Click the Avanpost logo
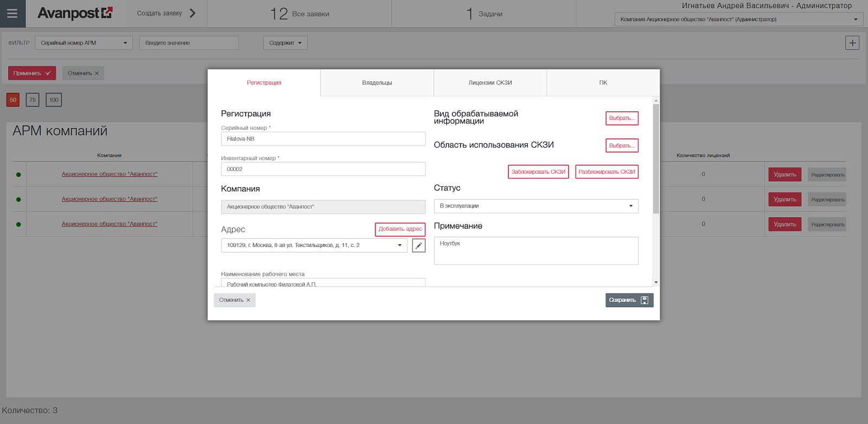 [75, 13]
